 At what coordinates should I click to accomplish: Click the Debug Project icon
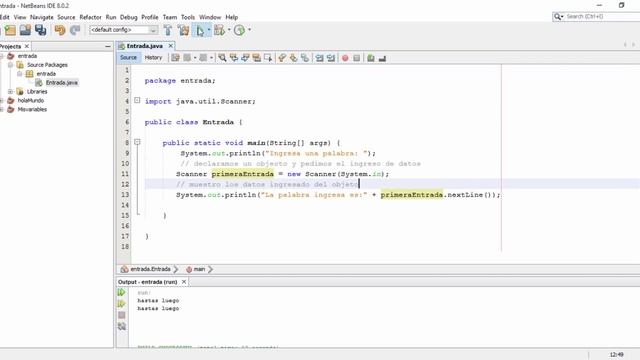(219, 30)
